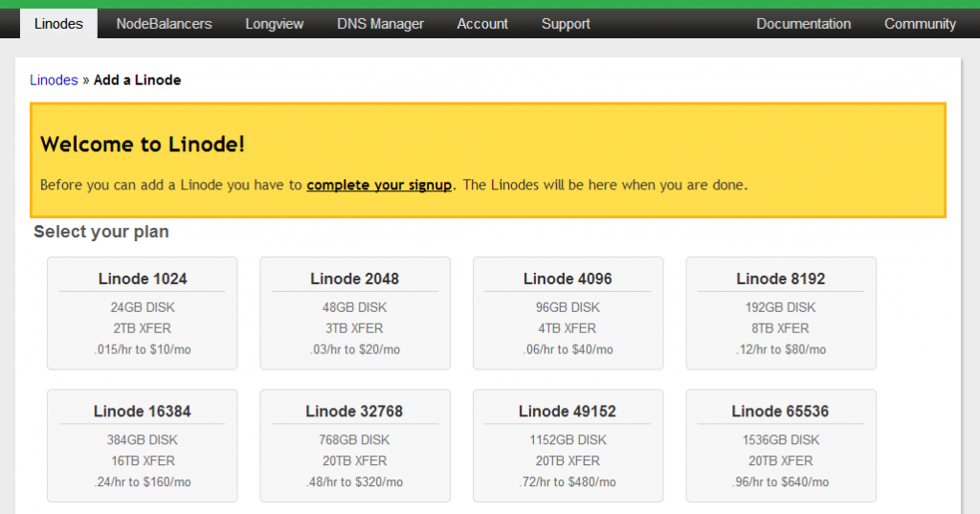Click '.24/hr to $160/mo' price text
Screen dimensions: 980x514
(x=143, y=482)
